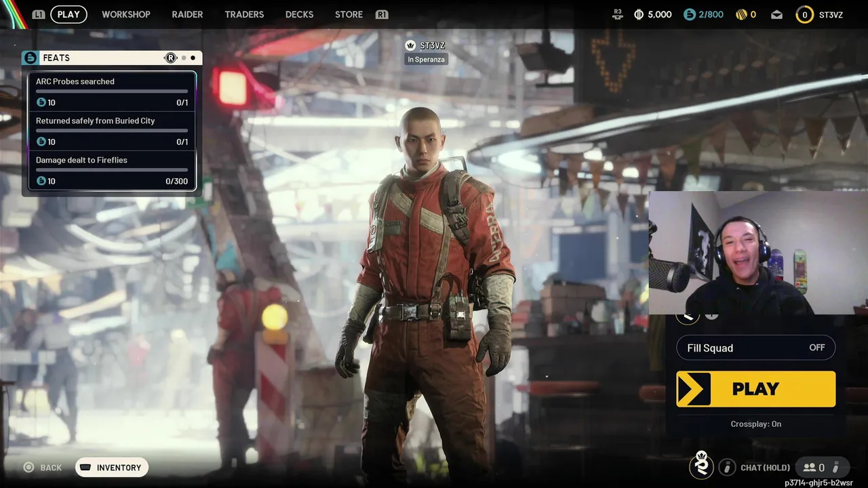Image resolution: width=868 pixels, height=488 pixels.
Task: Click the teal Feats icon in panel header
Action: point(30,58)
